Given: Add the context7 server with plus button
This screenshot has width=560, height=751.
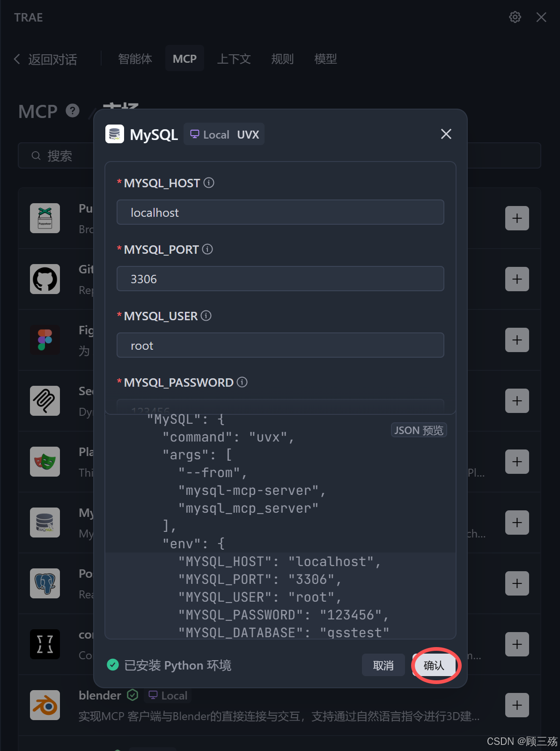Looking at the screenshot, I should click(517, 644).
